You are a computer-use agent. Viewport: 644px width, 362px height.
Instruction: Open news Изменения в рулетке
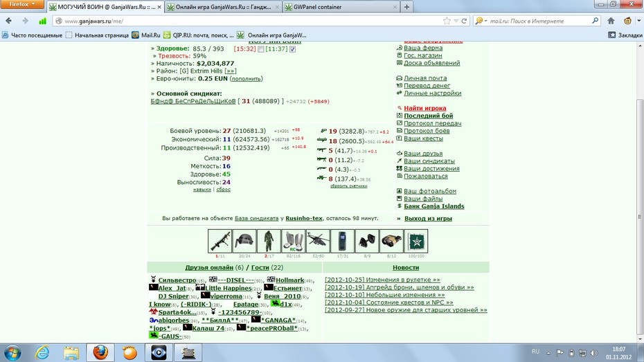pos(382,280)
